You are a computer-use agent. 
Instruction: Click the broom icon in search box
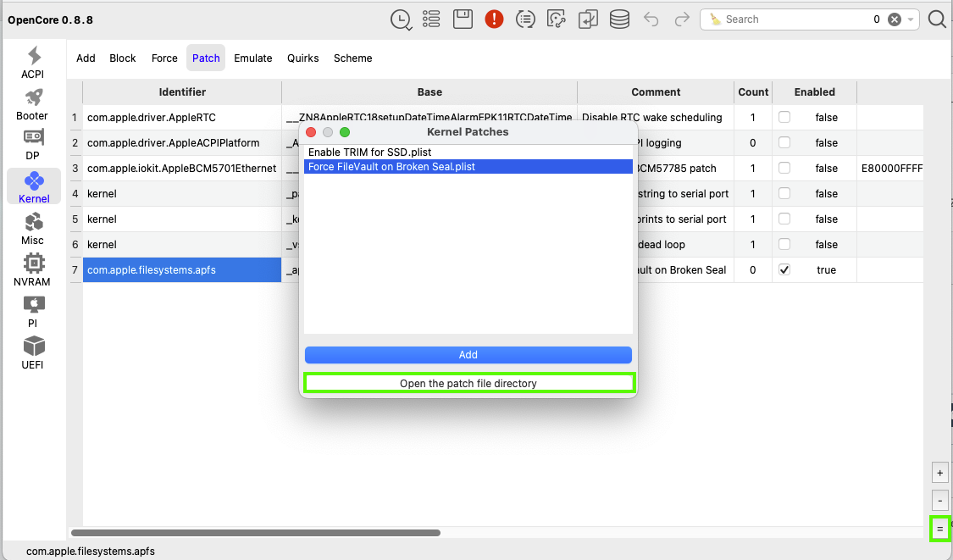pyautogui.click(x=715, y=19)
